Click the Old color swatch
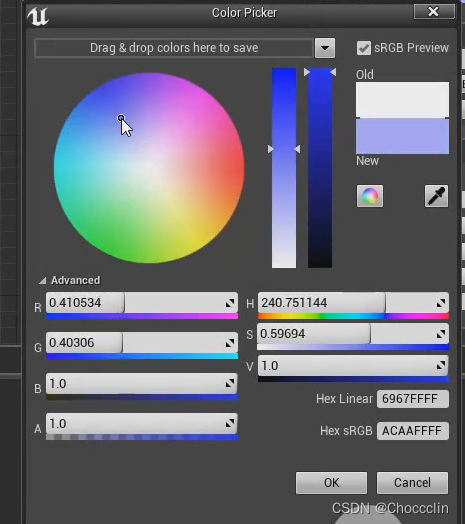The width and height of the screenshot is (465, 524). [402, 100]
